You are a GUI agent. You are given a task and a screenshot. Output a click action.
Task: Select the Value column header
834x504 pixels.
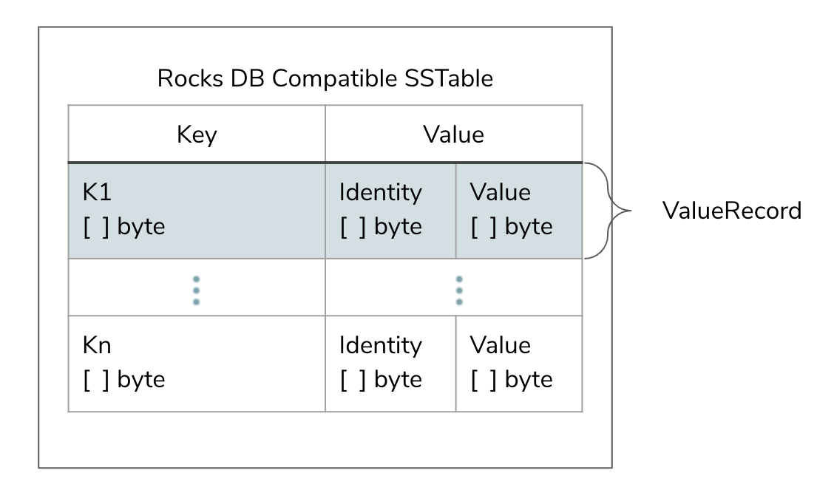(x=453, y=134)
